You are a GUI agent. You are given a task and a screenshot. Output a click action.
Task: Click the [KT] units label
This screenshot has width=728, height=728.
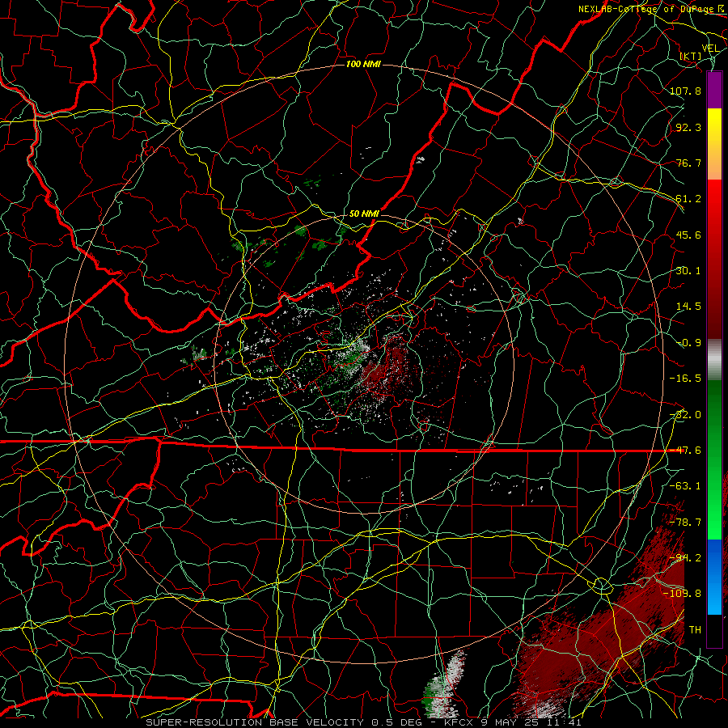pos(691,56)
